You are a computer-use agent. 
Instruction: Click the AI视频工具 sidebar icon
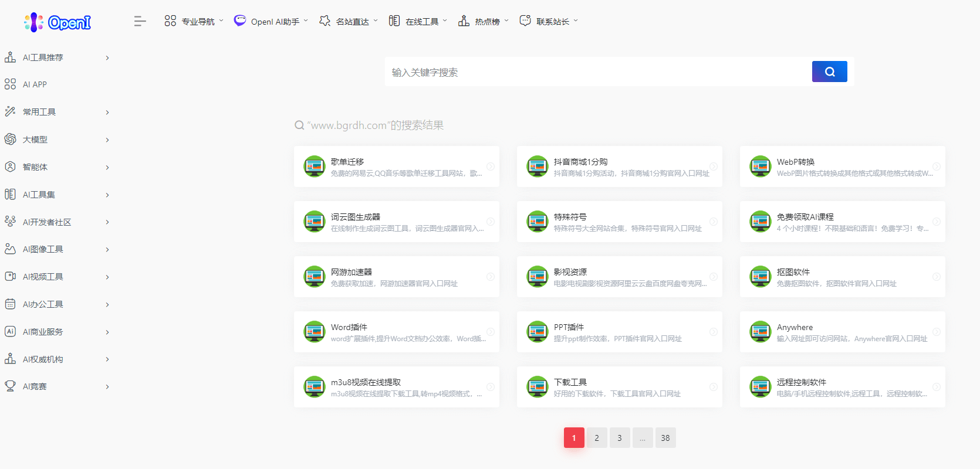pos(10,276)
